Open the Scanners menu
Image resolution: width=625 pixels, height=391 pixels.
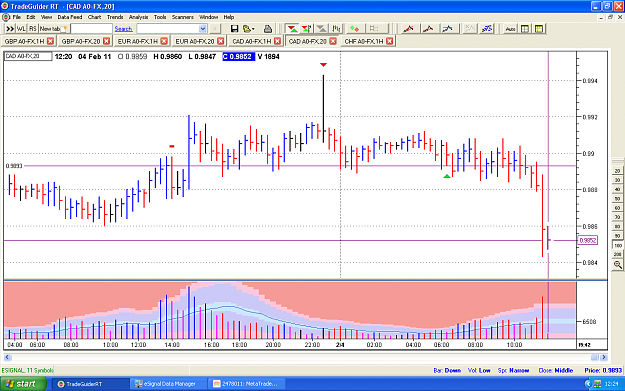(x=183, y=17)
